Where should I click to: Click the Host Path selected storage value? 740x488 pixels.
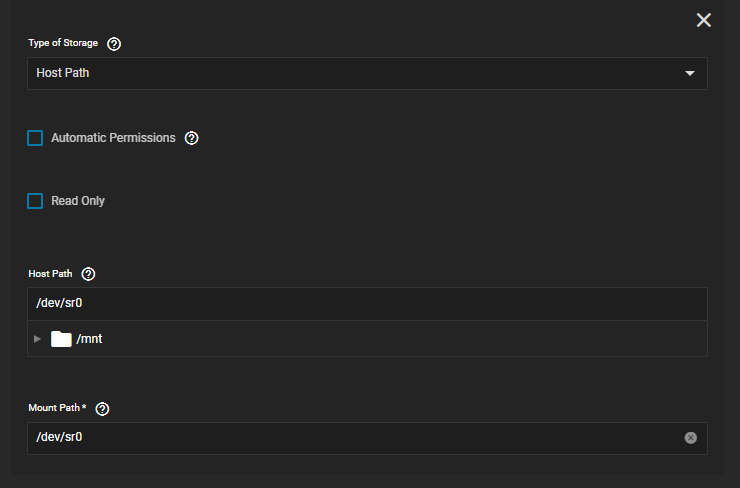pos(63,73)
